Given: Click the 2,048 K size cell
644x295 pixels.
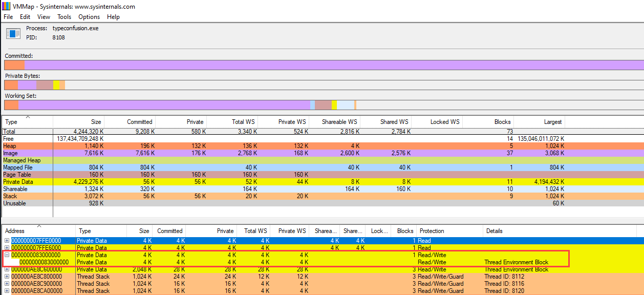Looking at the screenshot, I should (x=142, y=269).
